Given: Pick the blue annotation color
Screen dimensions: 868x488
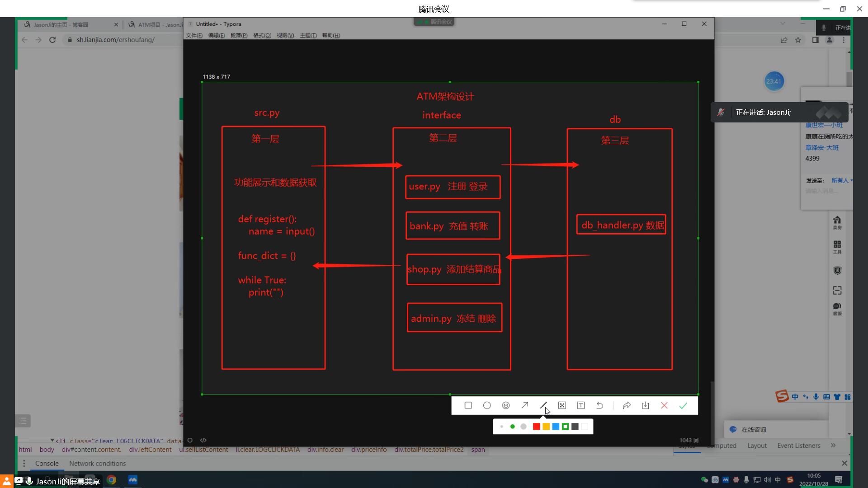Looking at the screenshot, I should coord(556,427).
